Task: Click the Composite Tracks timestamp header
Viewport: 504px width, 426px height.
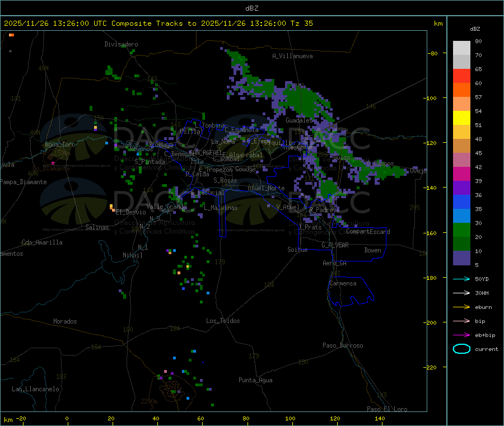Action: [158, 24]
